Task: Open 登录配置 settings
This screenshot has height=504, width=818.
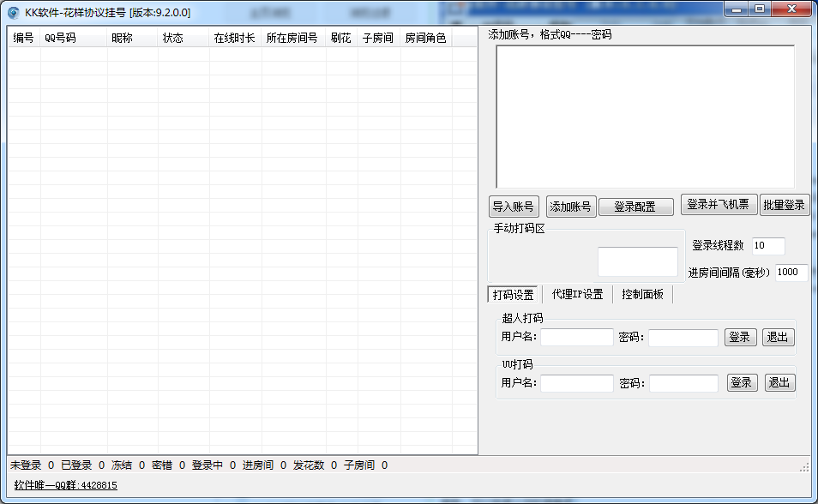Action: (635, 207)
